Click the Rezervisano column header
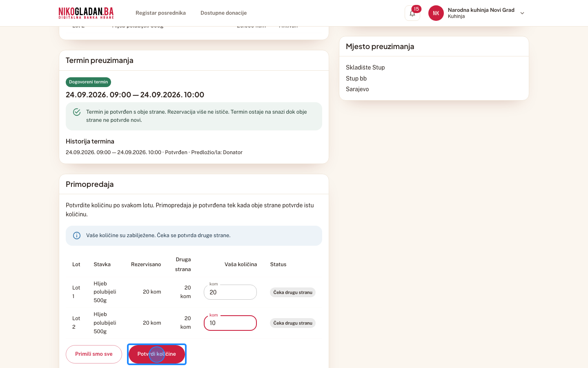Screen dimensions: 588x368 click(x=146, y=265)
